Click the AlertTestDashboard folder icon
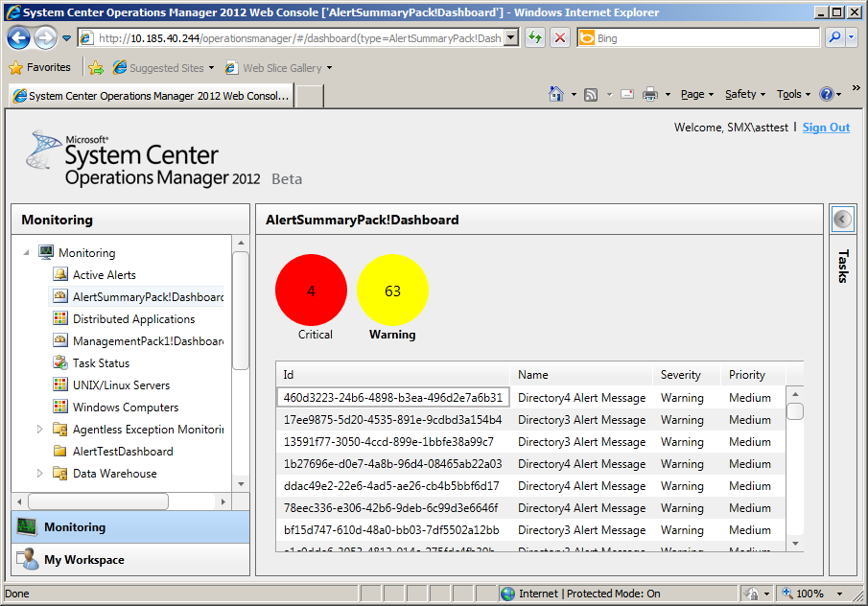 [60, 451]
